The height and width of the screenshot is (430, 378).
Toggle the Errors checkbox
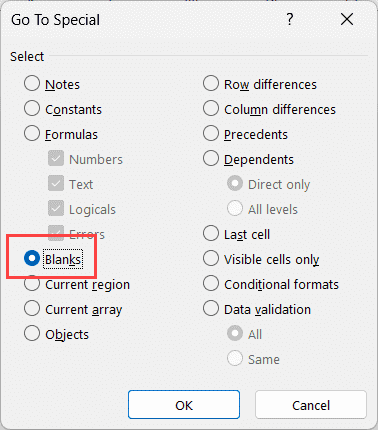56,233
